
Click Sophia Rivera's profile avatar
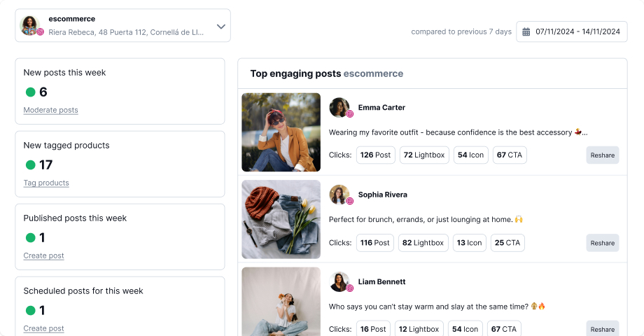tap(339, 195)
